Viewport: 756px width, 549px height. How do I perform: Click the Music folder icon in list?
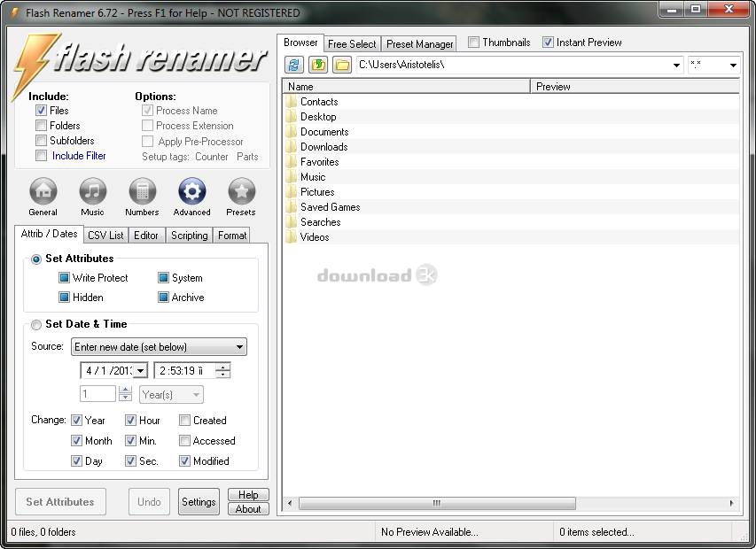click(x=291, y=177)
